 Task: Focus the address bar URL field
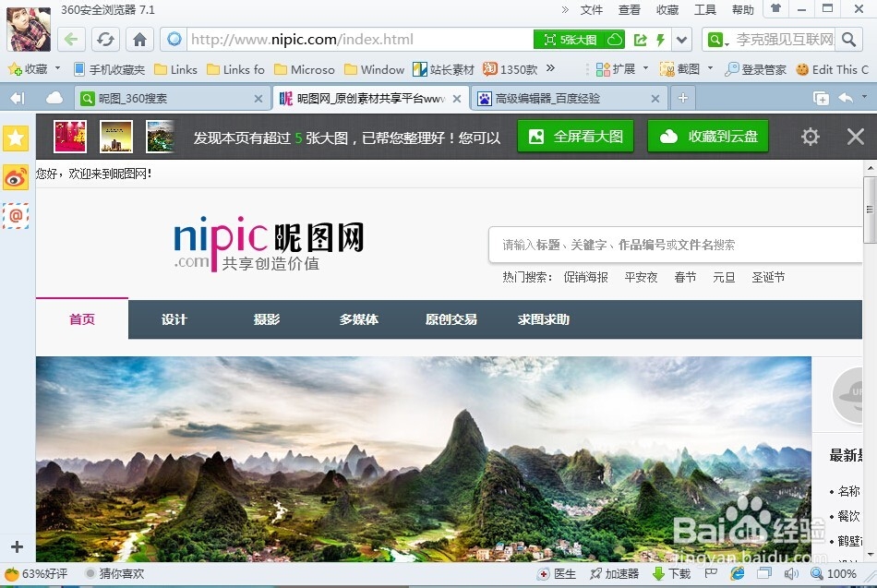360,40
